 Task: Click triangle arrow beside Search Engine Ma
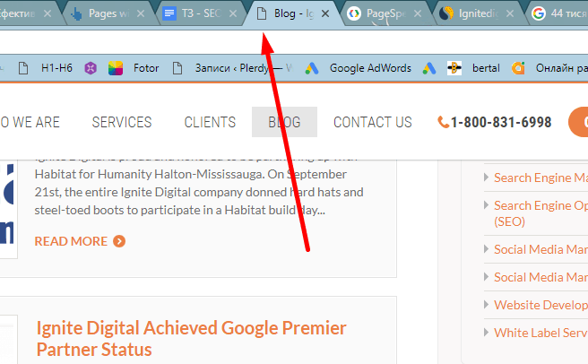point(486,178)
